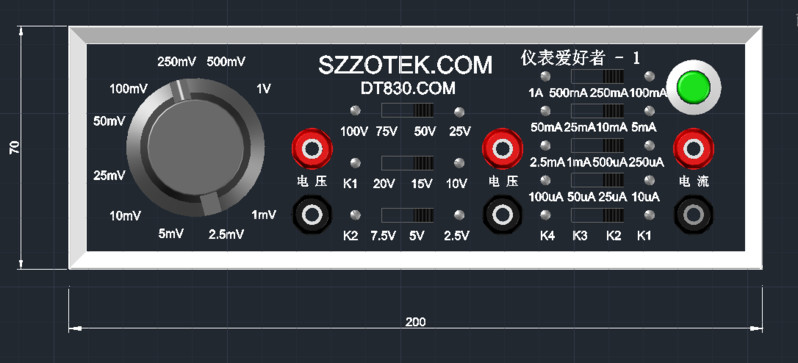Viewport: 798px width, 363px height.
Task: Click the 200 width dimension label
Action: click(415, 322)
